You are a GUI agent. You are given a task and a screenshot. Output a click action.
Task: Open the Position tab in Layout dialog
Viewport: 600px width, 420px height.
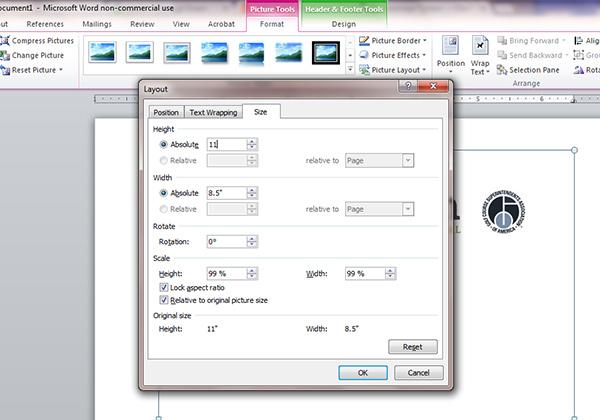pyautogui.click(x=166, y=113)
